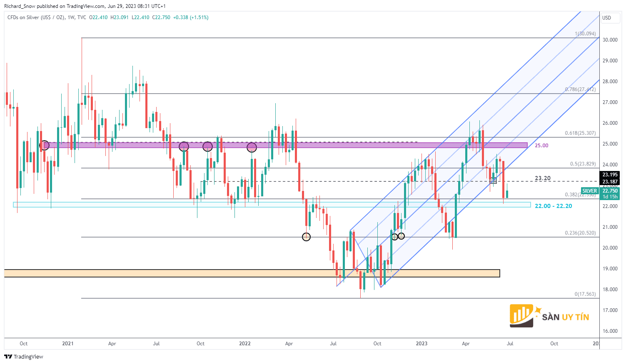This screenshot has width=626, height=364.
Task: Click the +0.338 (+1.51%) change value
Action: pyautogui.click(x=191, y=17)
